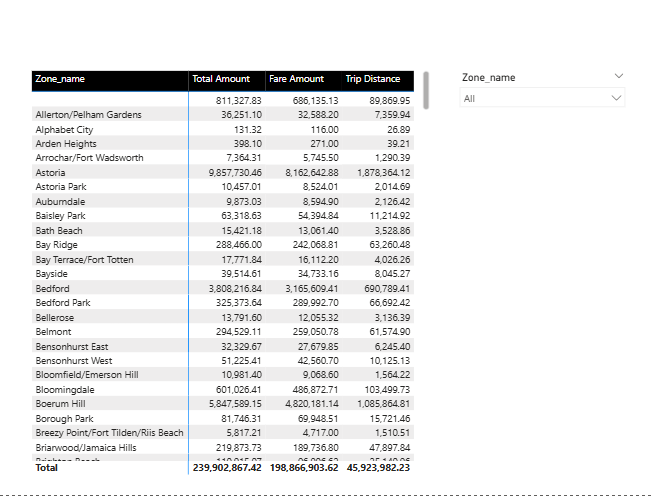The width and height of the screenshot is (651, 496).
Task: Open the All selection box in the slicer
Action: tap(541, 98)
